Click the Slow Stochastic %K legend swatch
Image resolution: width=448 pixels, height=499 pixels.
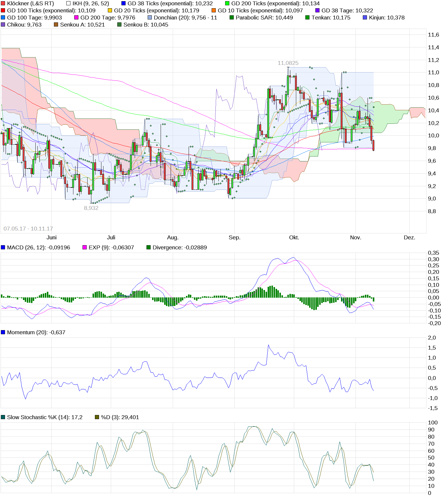[x=3, y=417]
